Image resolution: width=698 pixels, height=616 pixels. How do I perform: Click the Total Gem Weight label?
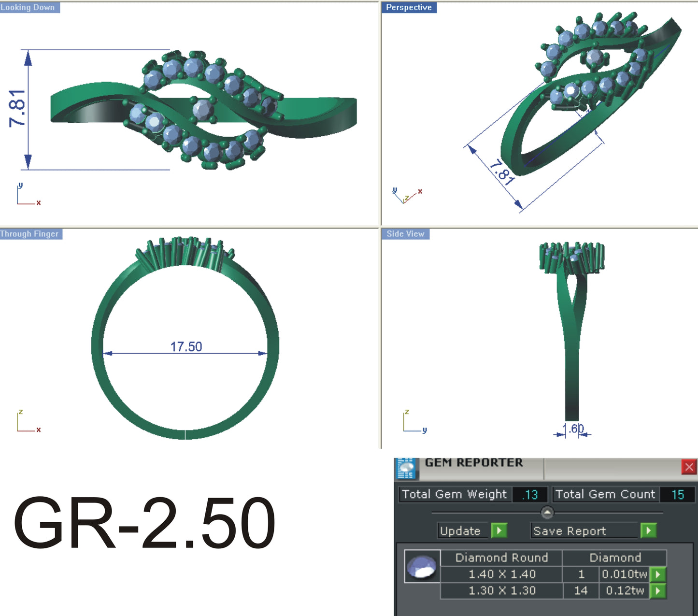[x=454, y=494]
